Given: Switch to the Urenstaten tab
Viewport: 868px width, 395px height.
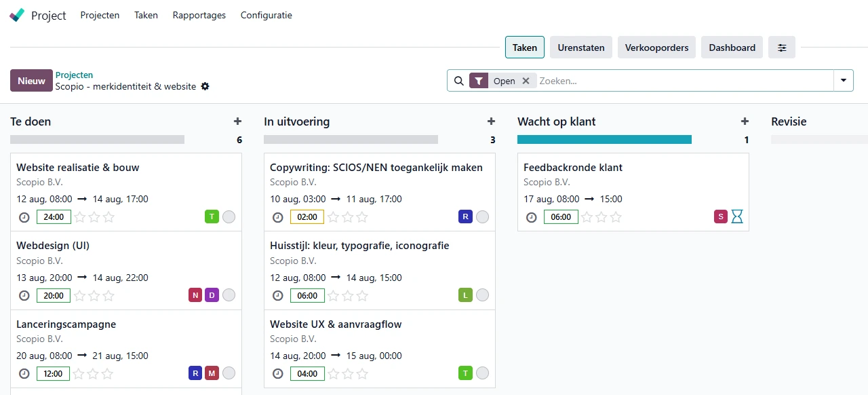Looking at the screenshot, I should 581,48.
